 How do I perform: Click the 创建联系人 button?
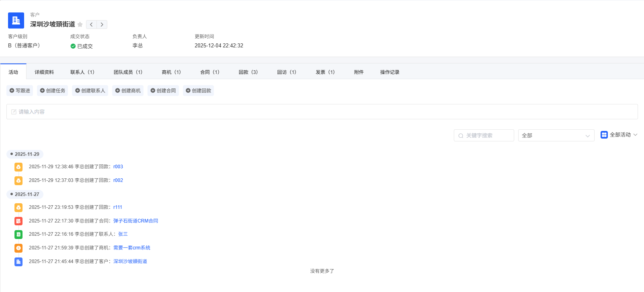[90, 90]
